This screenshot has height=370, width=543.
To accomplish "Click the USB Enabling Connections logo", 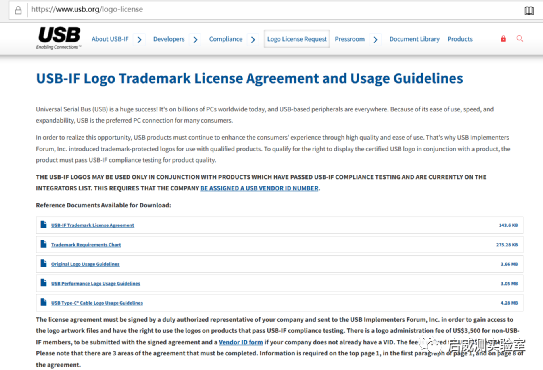I will tap(59, 38).
